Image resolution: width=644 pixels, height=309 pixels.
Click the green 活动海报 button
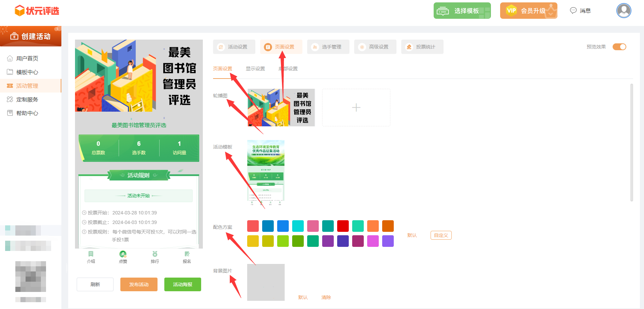(182, 284)
